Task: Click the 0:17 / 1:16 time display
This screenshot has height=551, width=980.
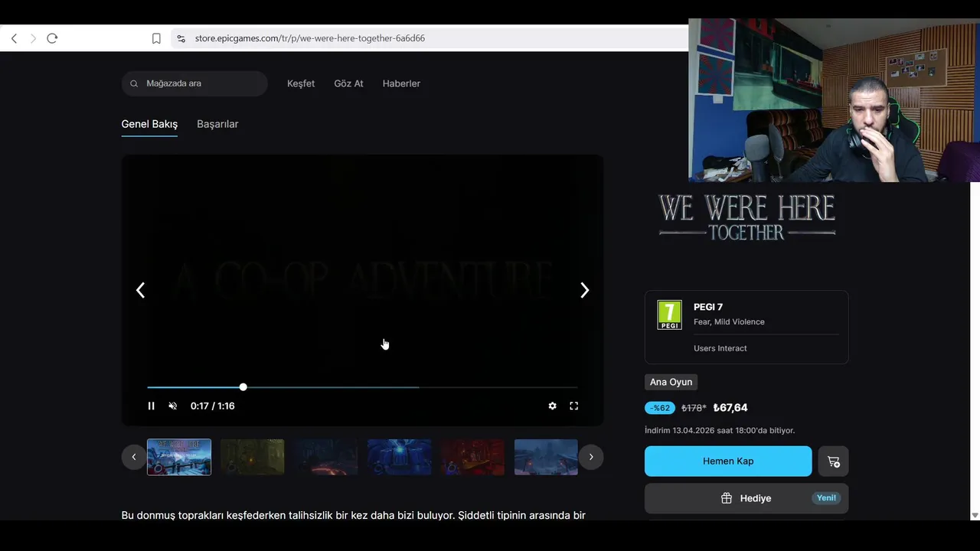Action: [213, 406]
